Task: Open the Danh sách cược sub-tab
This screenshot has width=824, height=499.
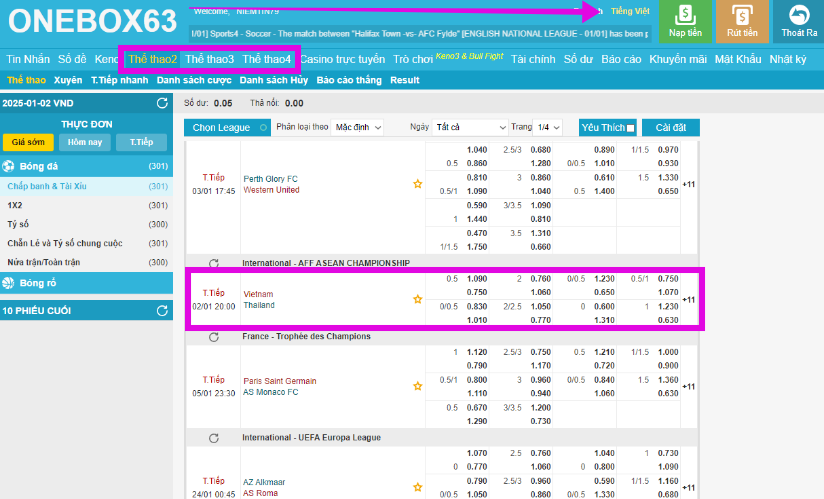Action: pyautogui.click(x=194, y=80)
